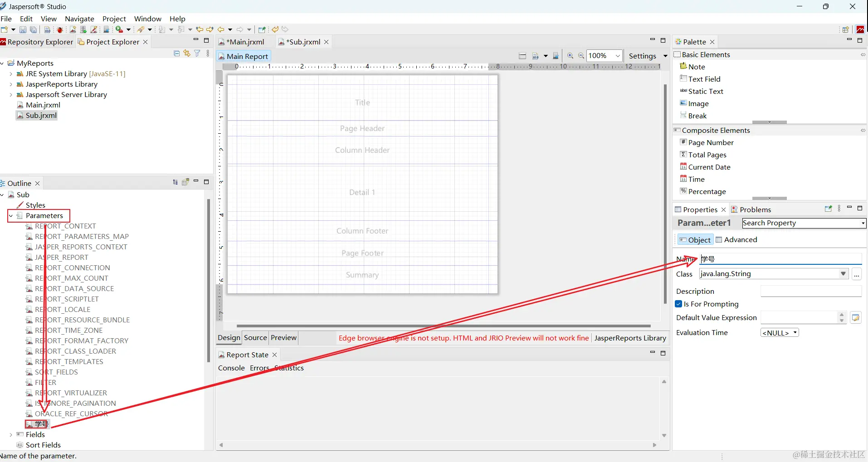The width and height of the screenshot is (868, 462).
Task: Switch to Repository Explorer tab
Action: [37, 42]
